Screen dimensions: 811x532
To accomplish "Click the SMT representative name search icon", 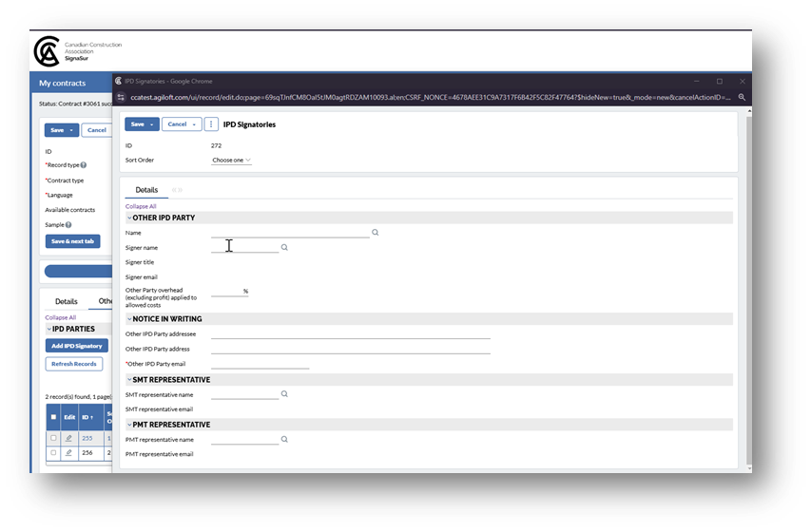I will pos(284,393).
